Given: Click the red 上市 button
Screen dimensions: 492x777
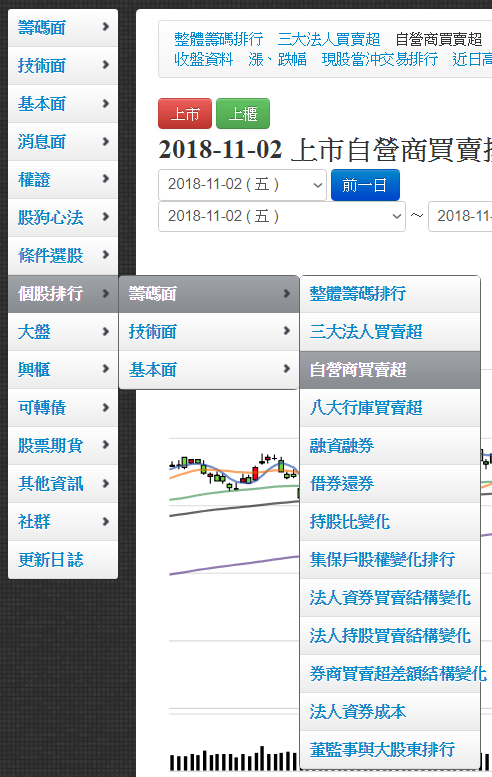Looking at the screenshot, I should (x=185, y=113).
